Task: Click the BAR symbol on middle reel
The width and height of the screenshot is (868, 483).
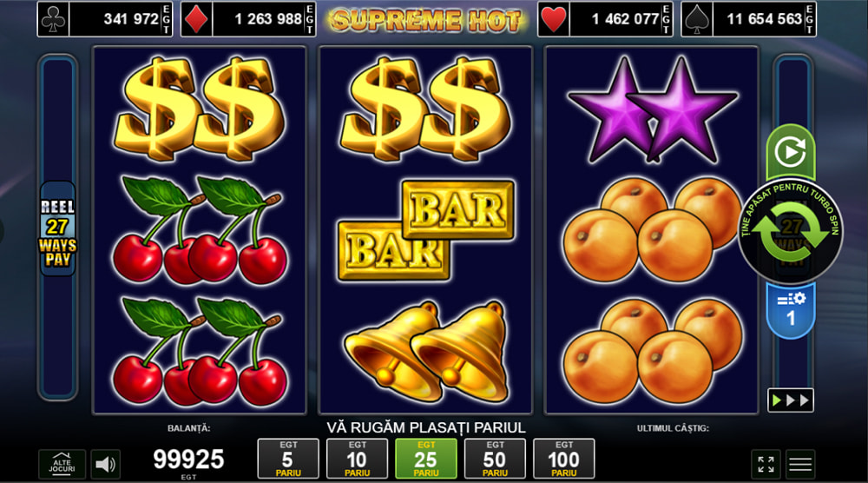Action: coord(425,230)
